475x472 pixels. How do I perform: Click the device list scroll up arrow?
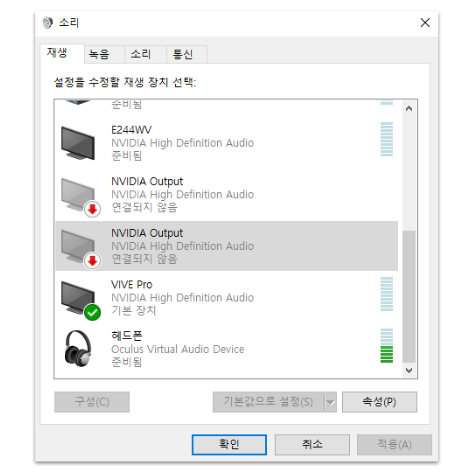coord(409,109)
